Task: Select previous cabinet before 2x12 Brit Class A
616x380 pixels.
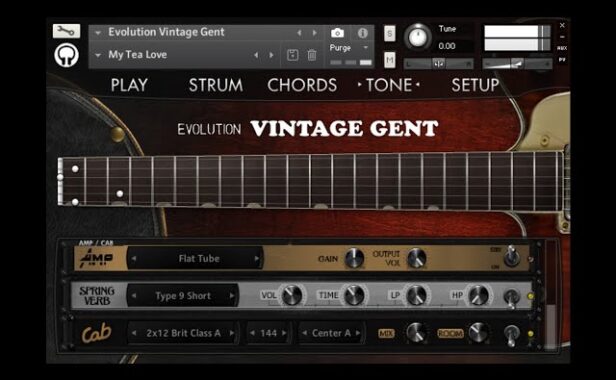Action: [134, 333]
